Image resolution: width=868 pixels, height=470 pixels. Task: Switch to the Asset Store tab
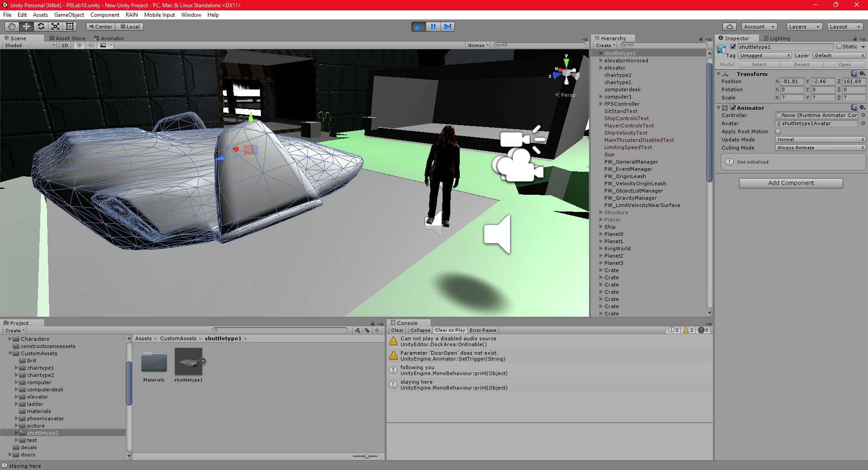pyautogui.click(x=67, y=38)
